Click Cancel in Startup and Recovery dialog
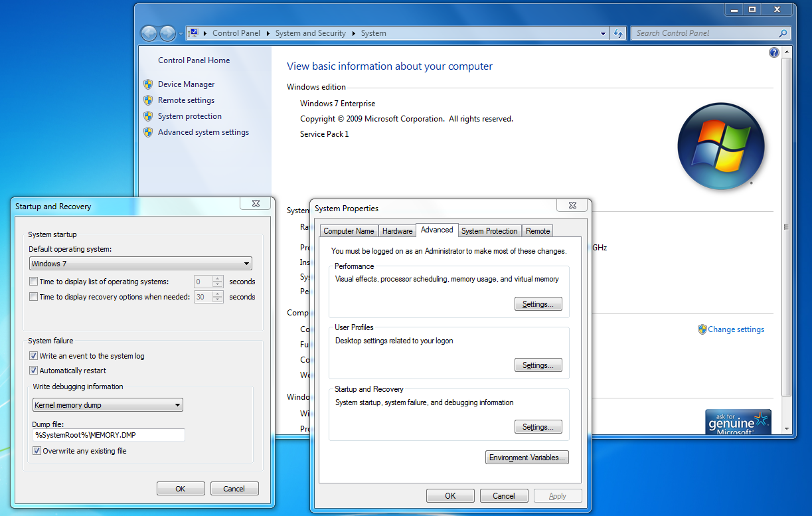This screenshot has width=812, height=516. pos(234,489)
